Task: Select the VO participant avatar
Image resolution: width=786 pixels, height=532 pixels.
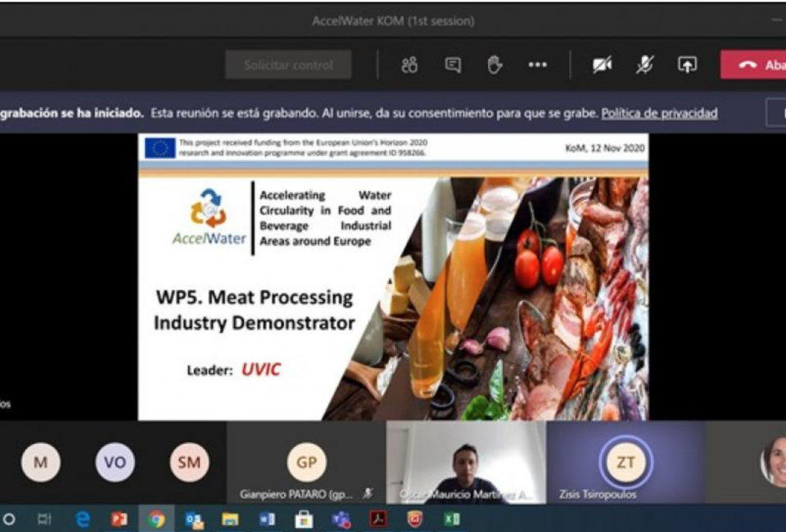Action: 115,462
